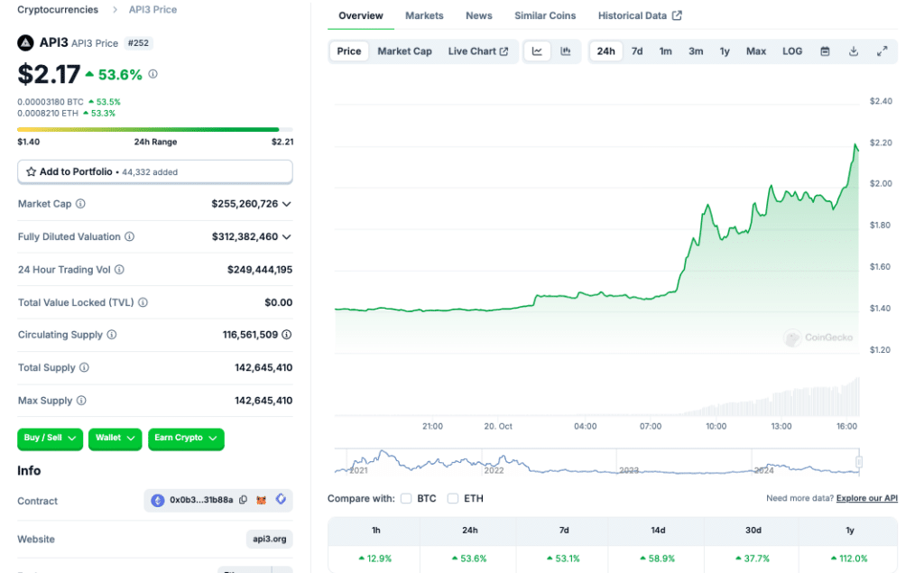Viewport: 924px width, 573px height.
Task: Select the 7d time range
Action: pyautogui.click(x=637, y=51)
